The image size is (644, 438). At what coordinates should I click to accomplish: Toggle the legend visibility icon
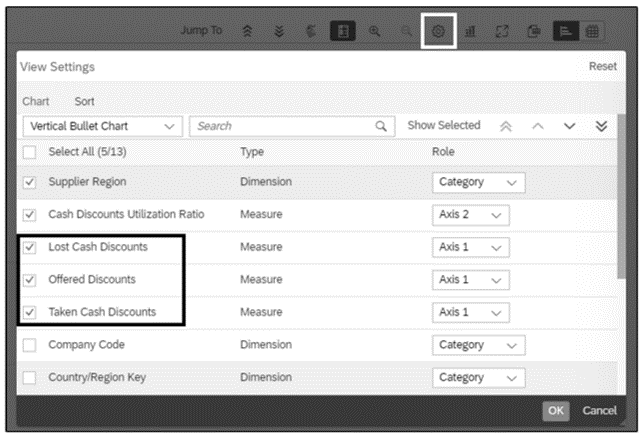click(343, 31)
